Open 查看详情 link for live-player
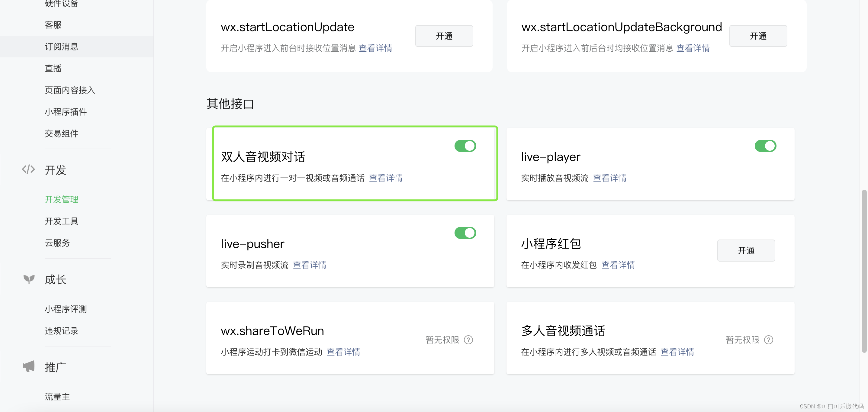This screenshot has width=868, height=412. 609,178
